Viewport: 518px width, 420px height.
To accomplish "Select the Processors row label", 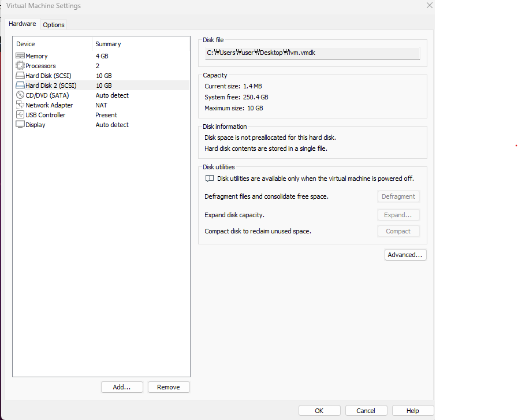I will coord(40,66).
